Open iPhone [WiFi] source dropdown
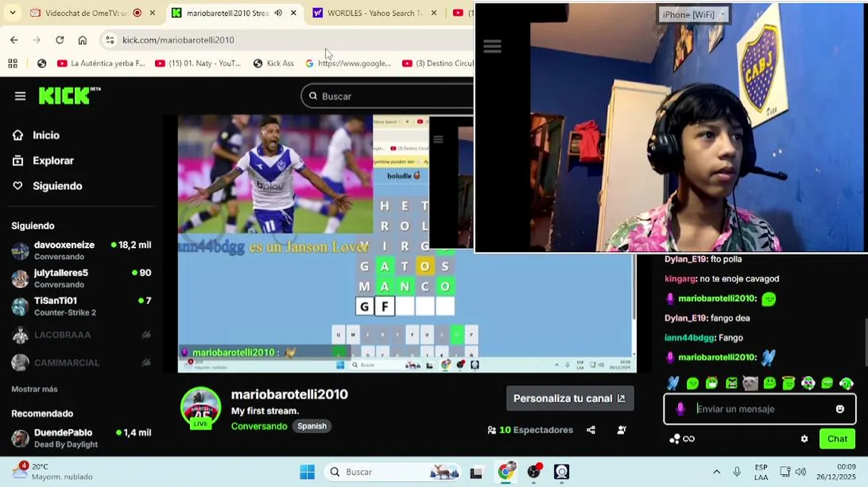Viewport: 868px width, 487px height. [x=694, y=14]
